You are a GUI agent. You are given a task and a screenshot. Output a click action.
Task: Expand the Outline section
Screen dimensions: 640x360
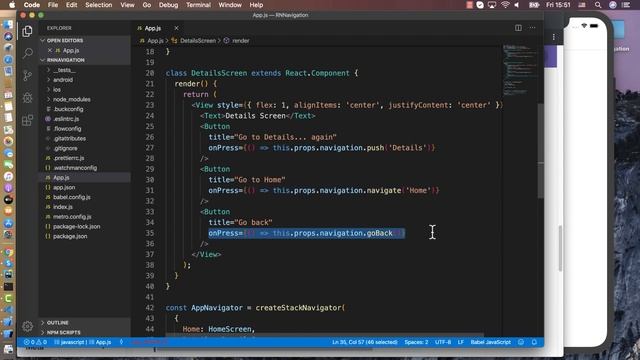click(x=58, y=323)
